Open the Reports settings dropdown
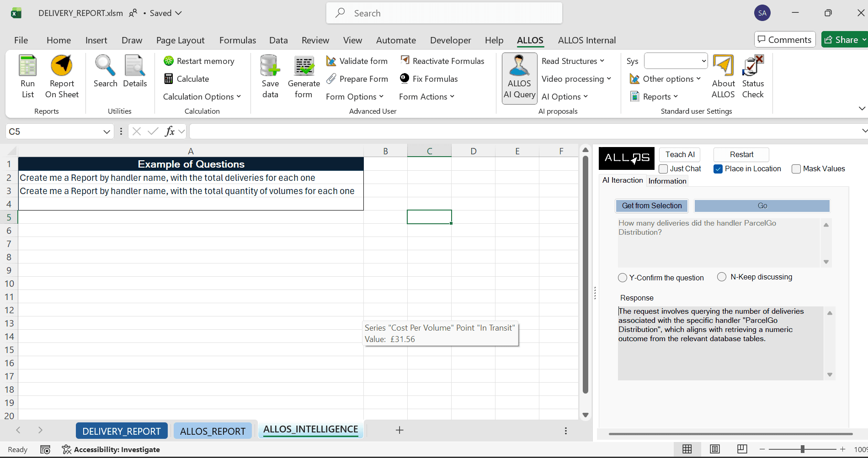 point(654,97)
